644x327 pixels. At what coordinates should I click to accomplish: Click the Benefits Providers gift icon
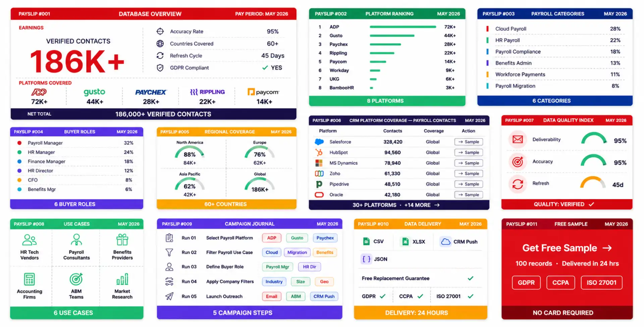click(122, 240)
